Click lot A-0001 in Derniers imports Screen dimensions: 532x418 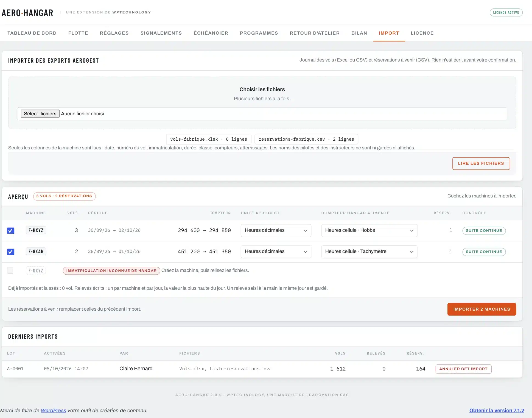click(15, 369)
